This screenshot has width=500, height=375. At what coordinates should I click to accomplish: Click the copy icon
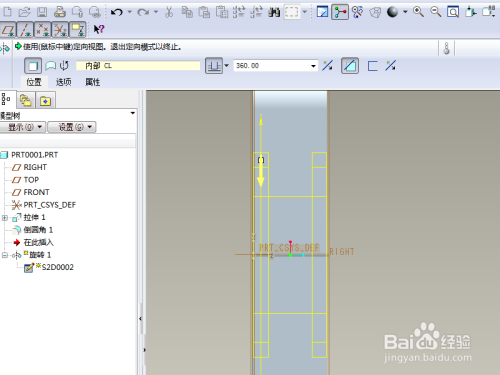pos(187,12)
